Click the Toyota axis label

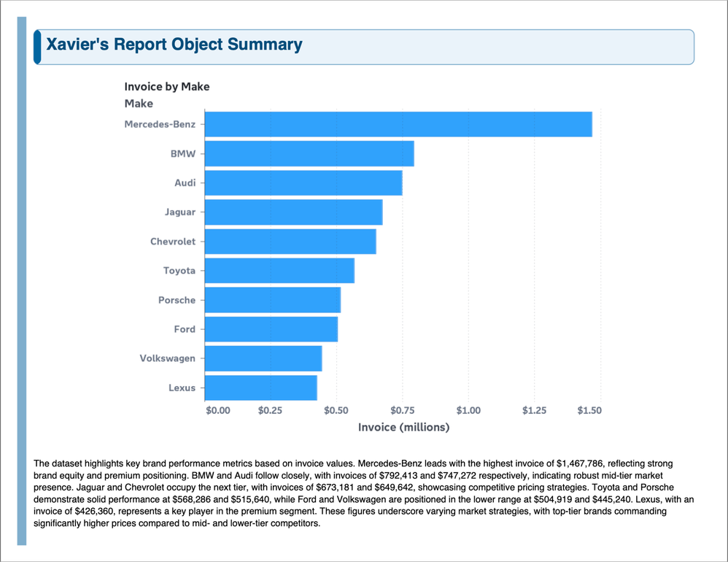(x=179, y=271)
